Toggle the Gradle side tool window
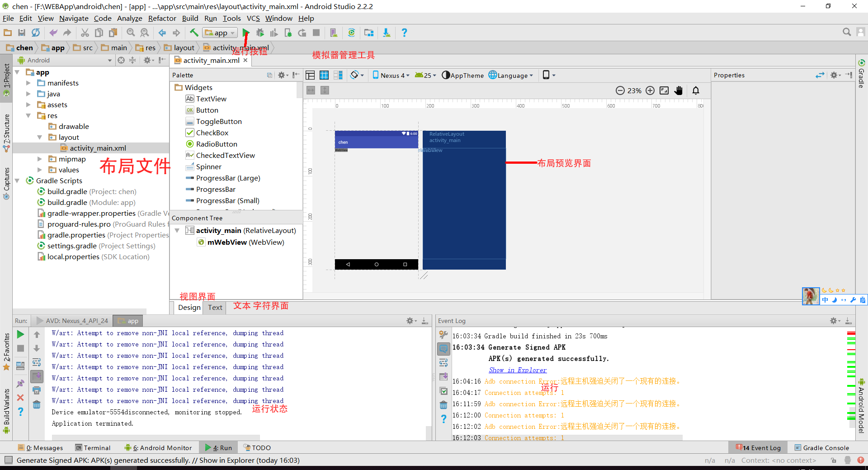The image size is (868, 470). (x=862, y=74)
